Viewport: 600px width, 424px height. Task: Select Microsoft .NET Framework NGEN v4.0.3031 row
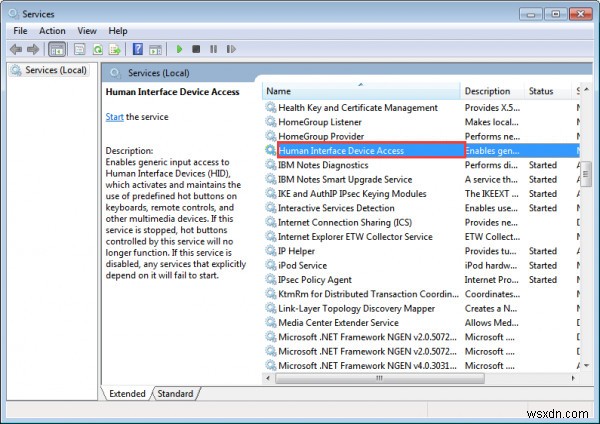pos(421,365)
